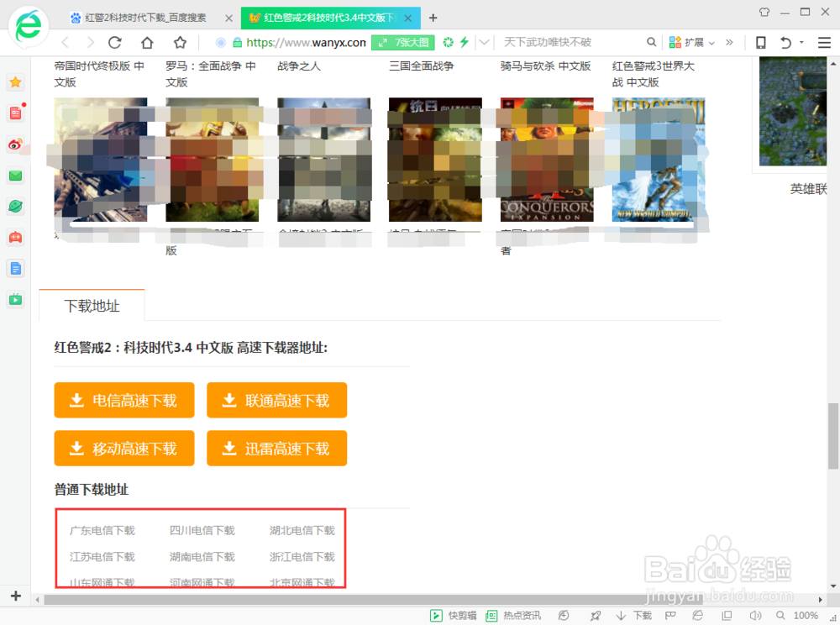840x625 pixels.
Task: Open the browser main menu hamburger icon
Action: pos(825,42)
